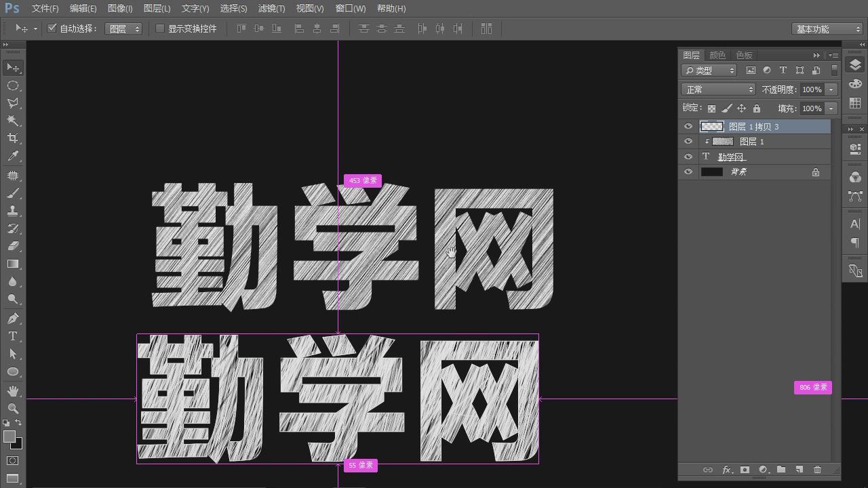The image size is (868, 488).
Task: Switch to the 颜色 tab
Action: (717, 56)
